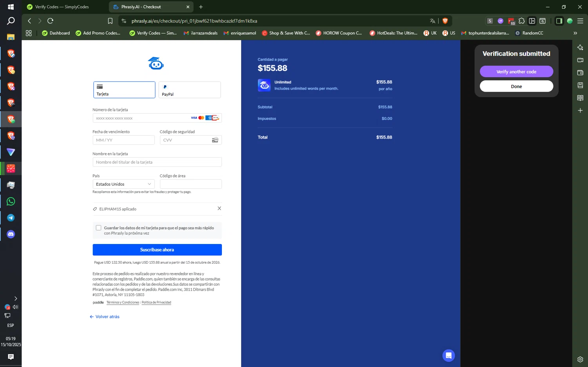Viewport: 588px width, 367px height.
Task: Open the wallet icon in right sidebar
Action: (580, 72)
